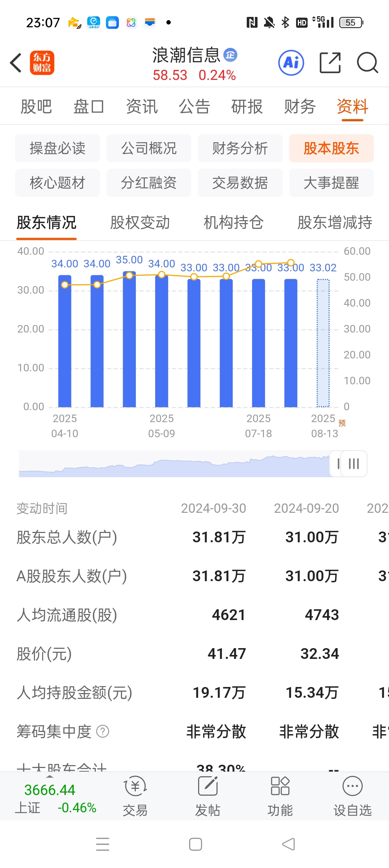Switch to 股东增减持 sub-tab

point(335,222)
